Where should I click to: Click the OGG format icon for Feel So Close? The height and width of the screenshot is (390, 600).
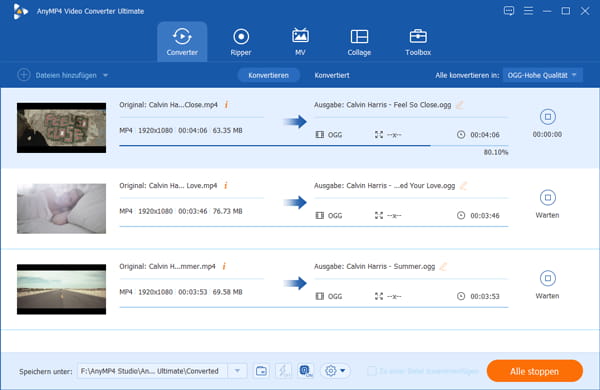coord(320,135)
